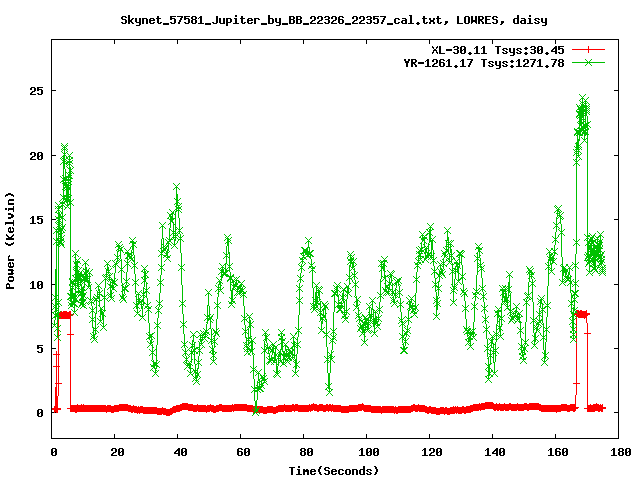Click the green legend line sample
640x480 pixels.
click(588, 62)
